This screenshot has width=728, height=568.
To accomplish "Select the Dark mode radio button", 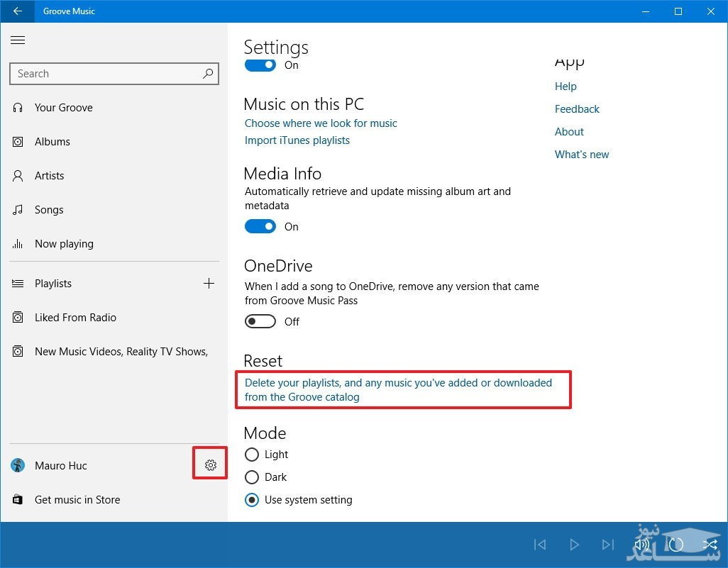I will pos(251,477).
